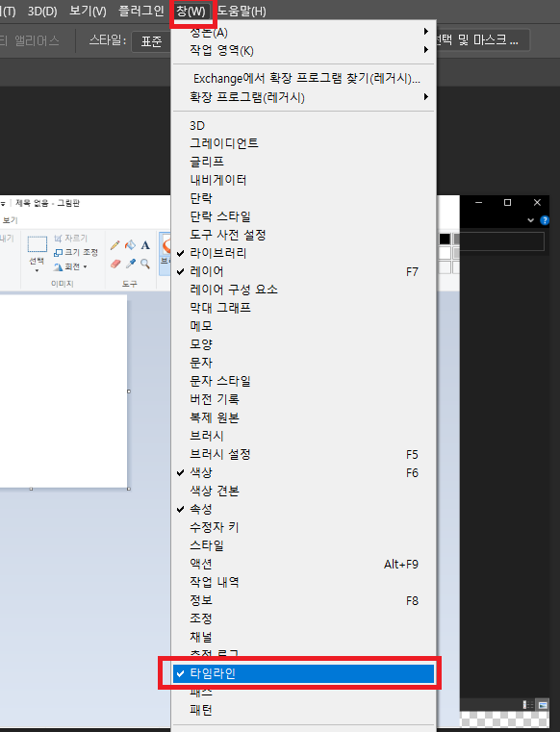Select the 액션 menu item
The width and height of the screenshot is (560, 732).
(304, 564)
